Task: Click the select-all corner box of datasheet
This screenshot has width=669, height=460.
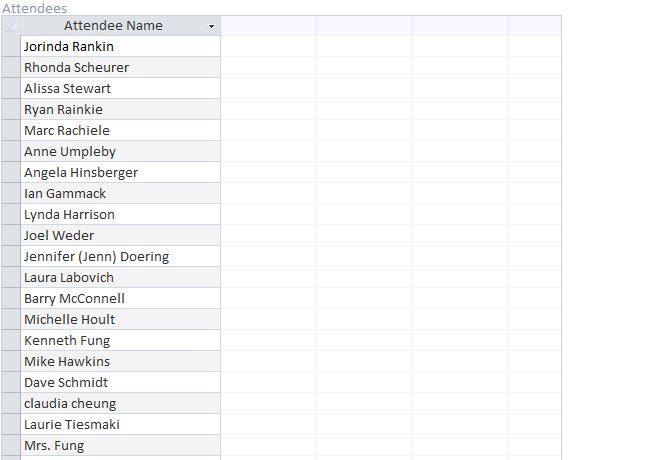Action: [x=11, y=26]
